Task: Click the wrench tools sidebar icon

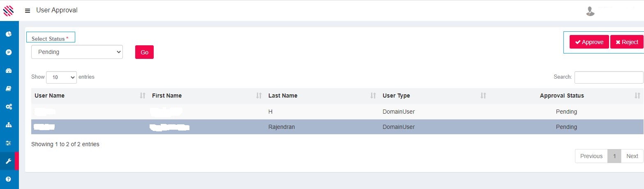Action: 9,161
